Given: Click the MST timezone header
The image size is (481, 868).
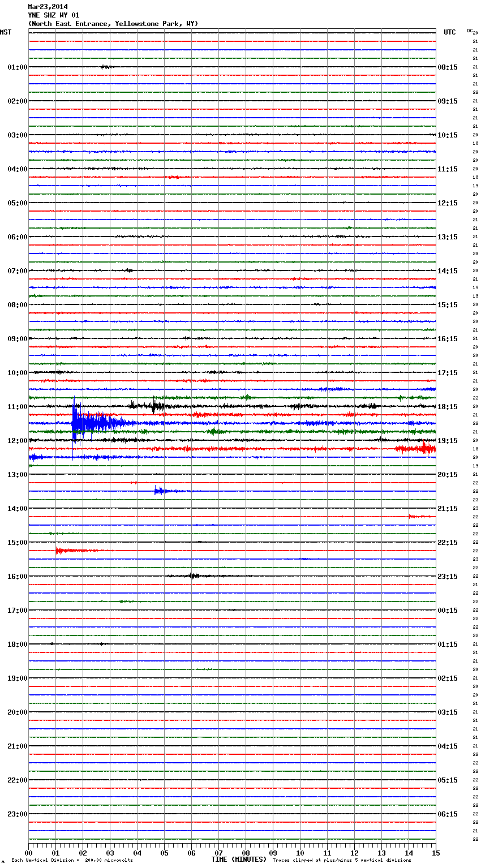Looking at the screenshot, I should (x=6, y=32).
